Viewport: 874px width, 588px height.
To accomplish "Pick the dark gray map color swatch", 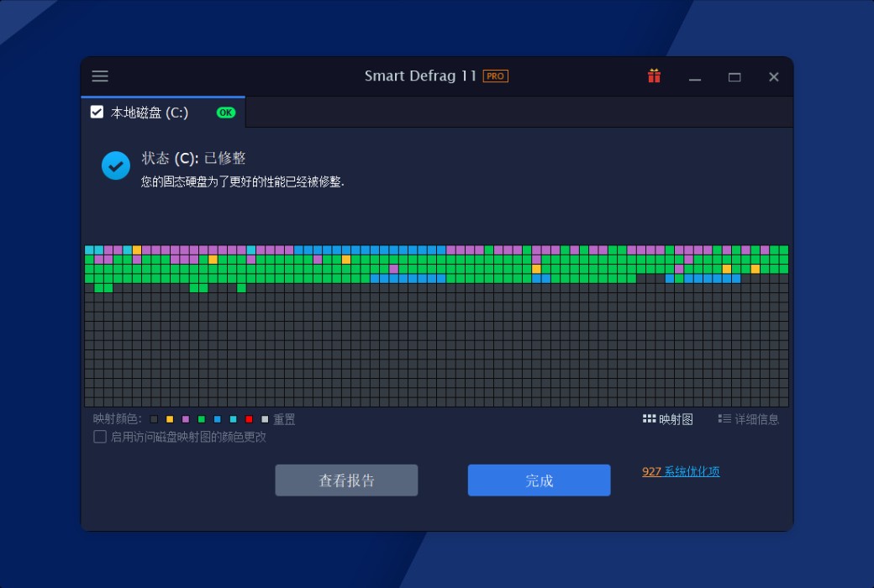I will coord(155,419).
